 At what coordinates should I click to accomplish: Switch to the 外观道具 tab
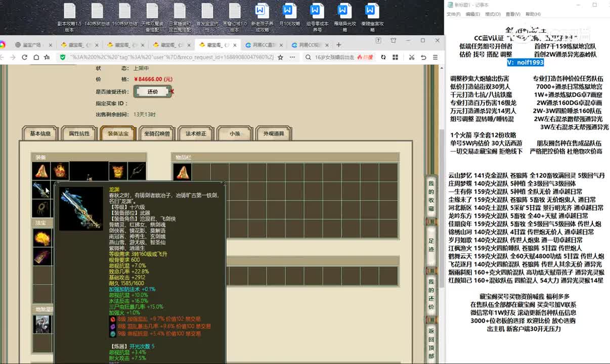[x=274, y=133]
